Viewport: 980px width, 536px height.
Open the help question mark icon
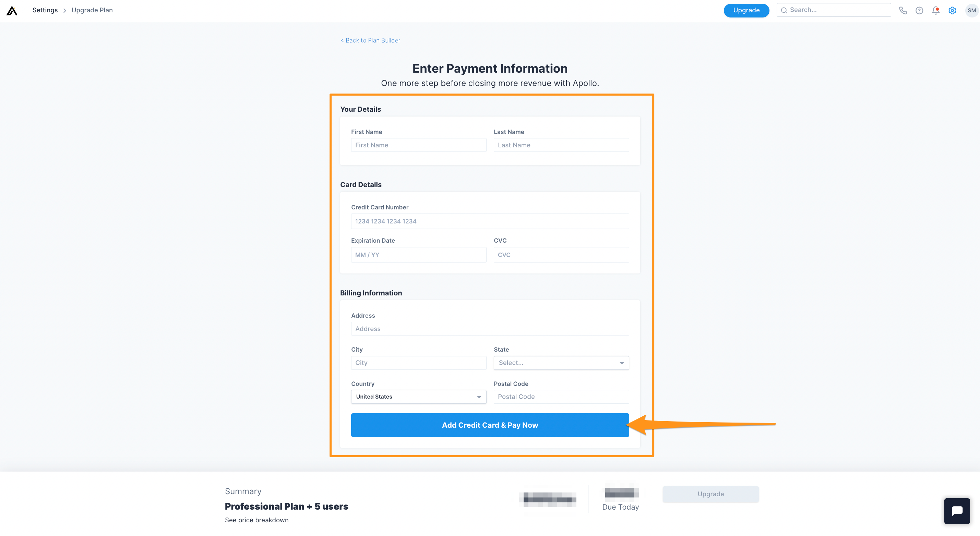(919, 10)
